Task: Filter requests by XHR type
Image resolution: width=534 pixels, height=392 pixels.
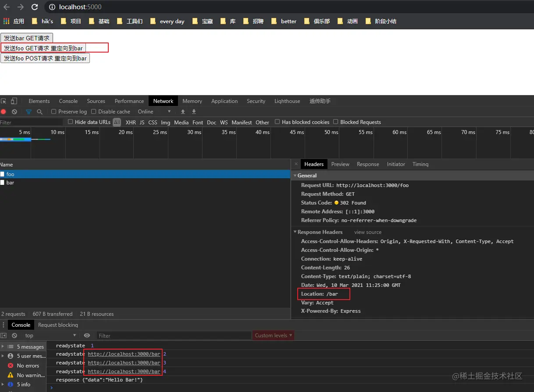Action: click(x=131, y=123)
